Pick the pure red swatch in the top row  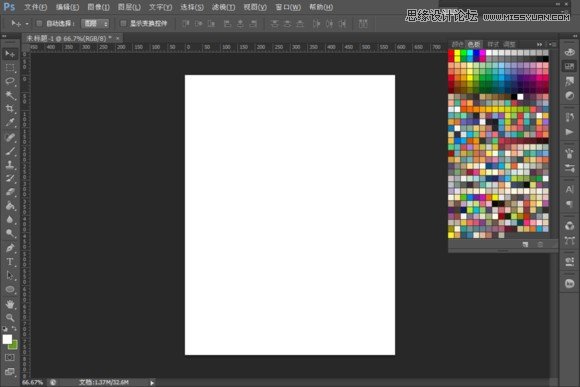pos(451,53)
